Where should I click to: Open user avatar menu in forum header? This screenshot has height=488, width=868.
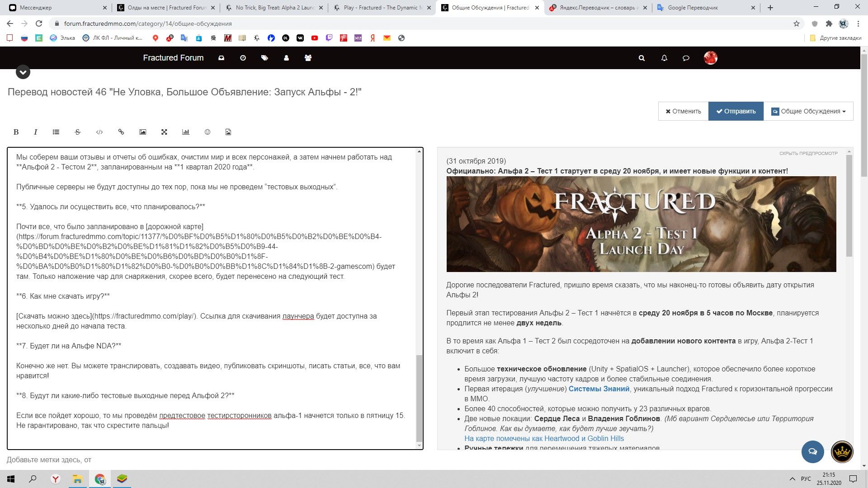pos(710,58)
